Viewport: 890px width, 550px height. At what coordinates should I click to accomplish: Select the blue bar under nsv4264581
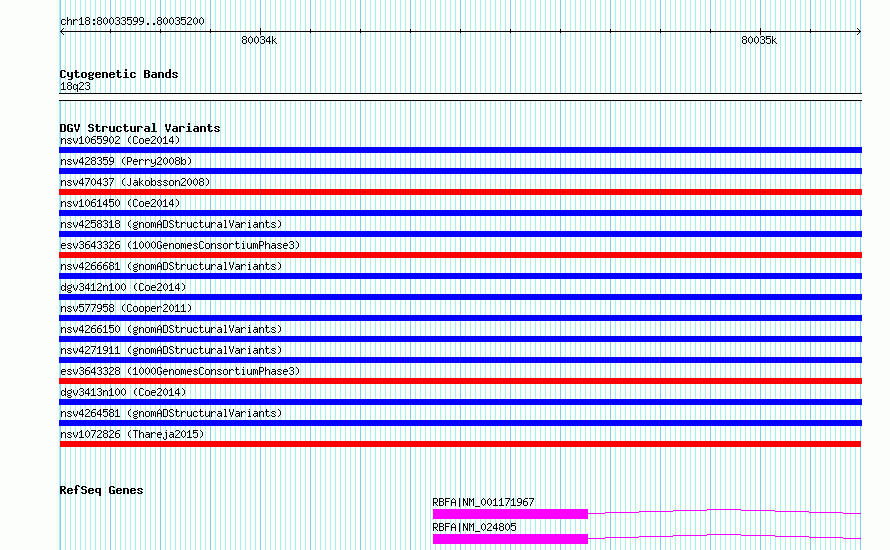(460, 423)
